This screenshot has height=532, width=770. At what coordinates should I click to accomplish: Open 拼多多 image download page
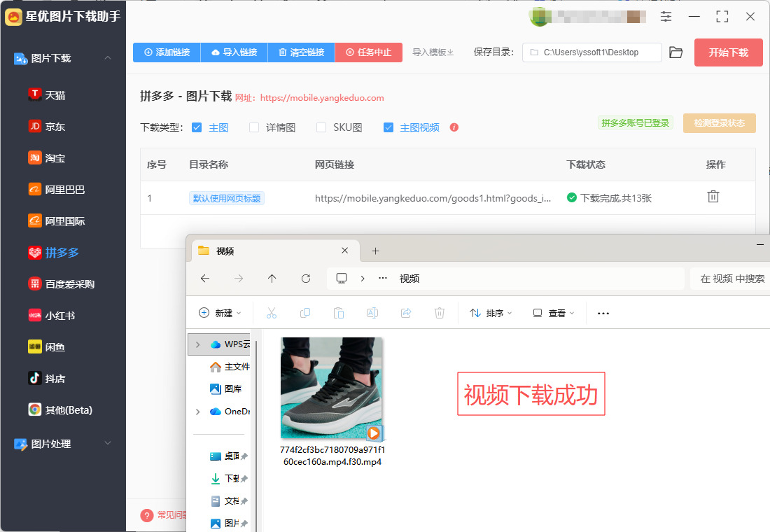[x=53, y=253]
